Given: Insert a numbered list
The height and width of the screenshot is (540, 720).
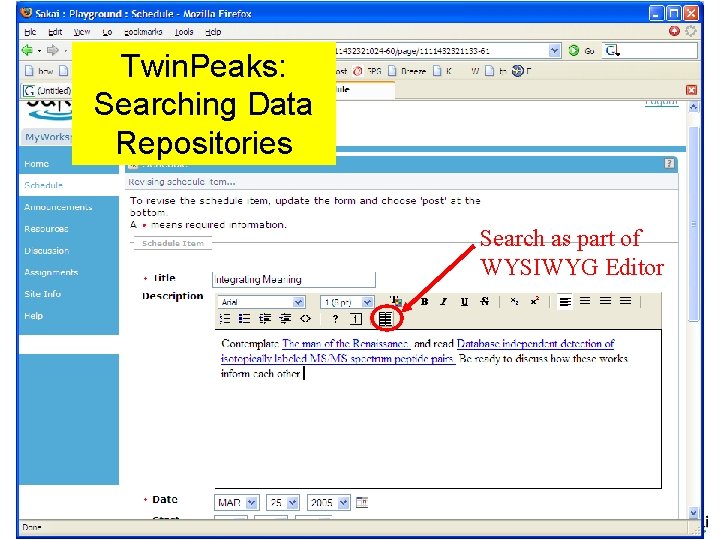Looking at the screenshot, I should click(x=225, y=318).
